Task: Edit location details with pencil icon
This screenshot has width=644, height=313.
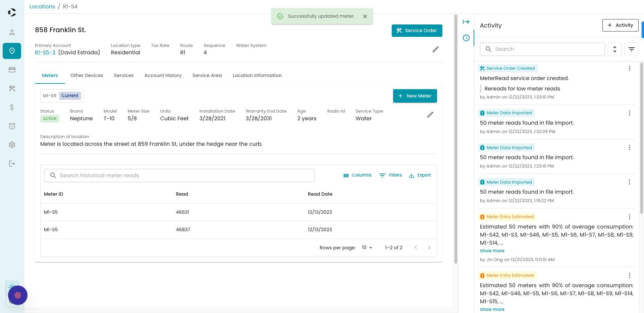Action: pyautogui.click(x=435, y=50)
